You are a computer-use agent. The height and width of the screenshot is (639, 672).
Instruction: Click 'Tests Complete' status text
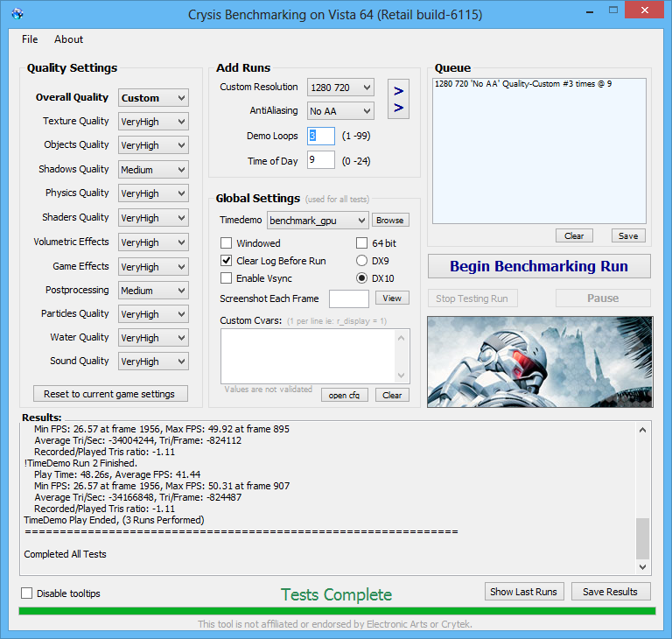[336, 595]
